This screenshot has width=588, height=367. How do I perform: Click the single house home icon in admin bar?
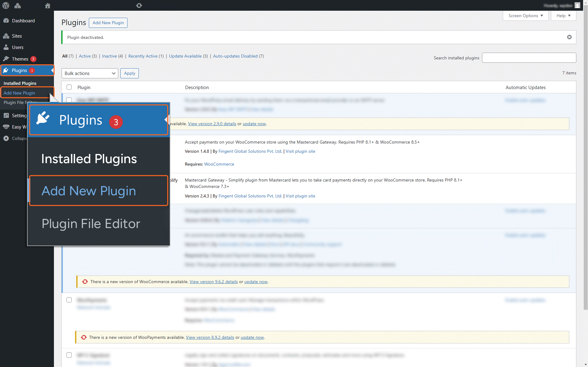(x=47, y=6)
